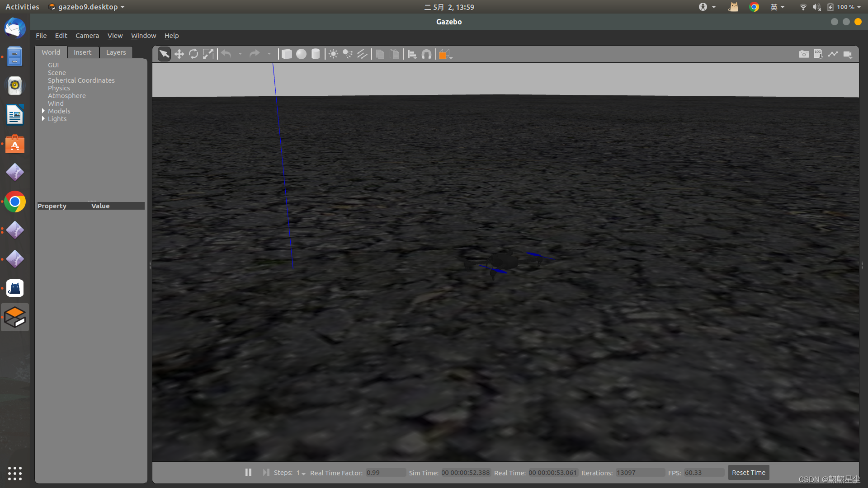Expand the Models tree item

(x=43, y=111)
